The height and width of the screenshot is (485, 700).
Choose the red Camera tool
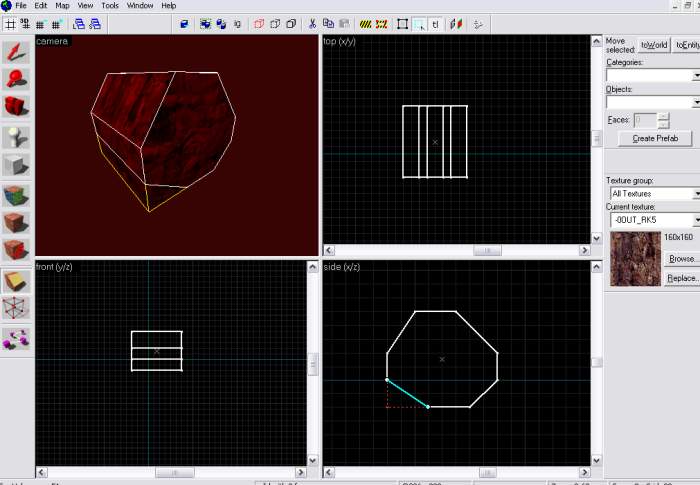coord(17,106)
